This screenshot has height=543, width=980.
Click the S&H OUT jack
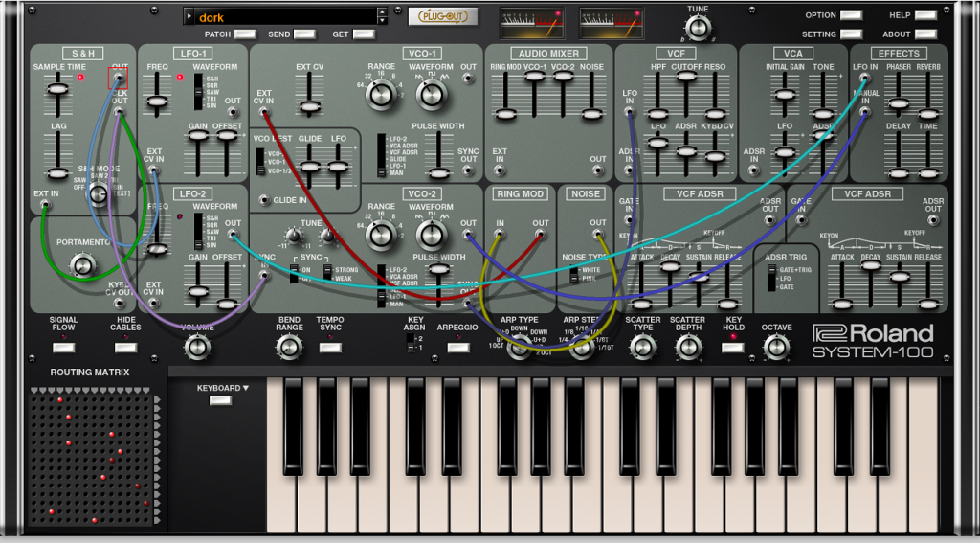click(118, 79)
